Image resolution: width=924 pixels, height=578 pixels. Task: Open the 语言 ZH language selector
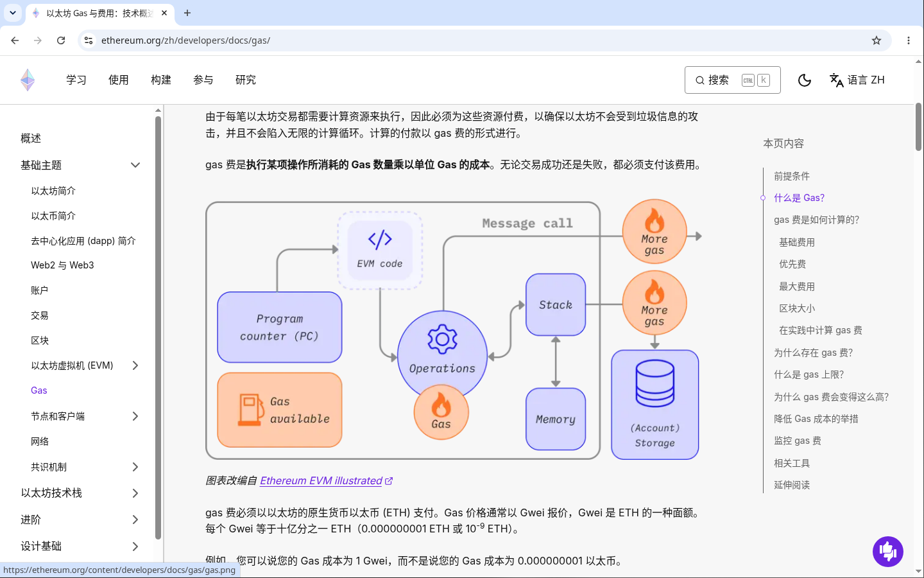click(x=857, y=80)
